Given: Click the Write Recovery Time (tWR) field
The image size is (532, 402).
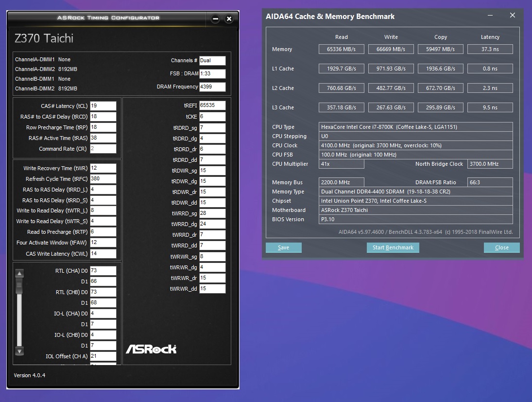Looking at the screenshot, I should click(x=103, y=168).
